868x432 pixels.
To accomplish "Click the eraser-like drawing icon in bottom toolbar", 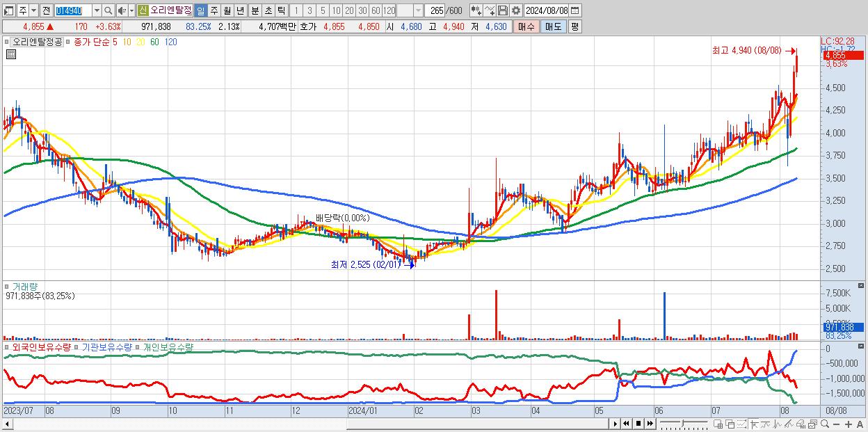I will tap(789, 424).
